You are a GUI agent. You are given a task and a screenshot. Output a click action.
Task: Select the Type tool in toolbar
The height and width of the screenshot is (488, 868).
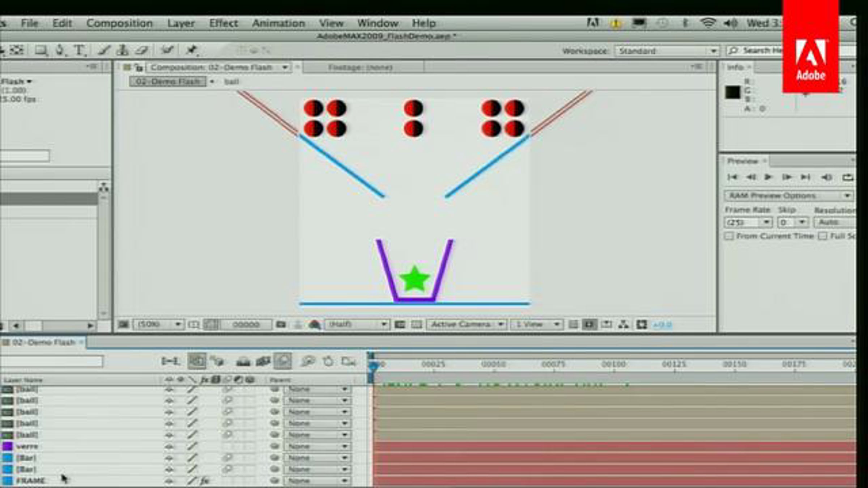click(79, 50)
